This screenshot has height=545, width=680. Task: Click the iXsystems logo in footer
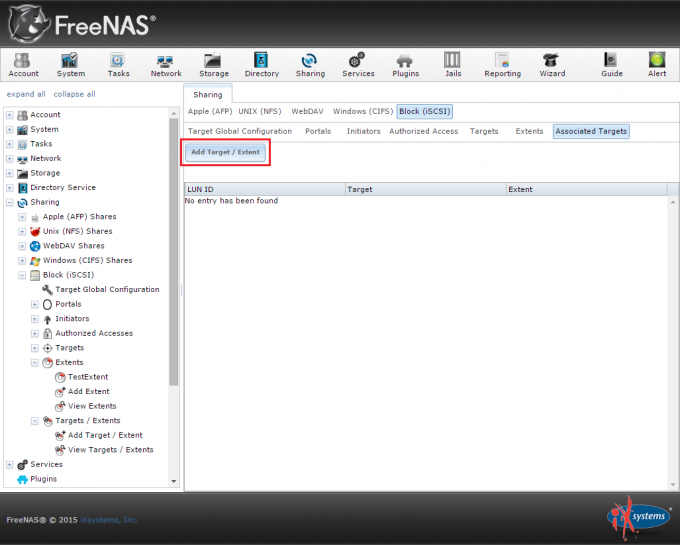[x=639, y=517]
